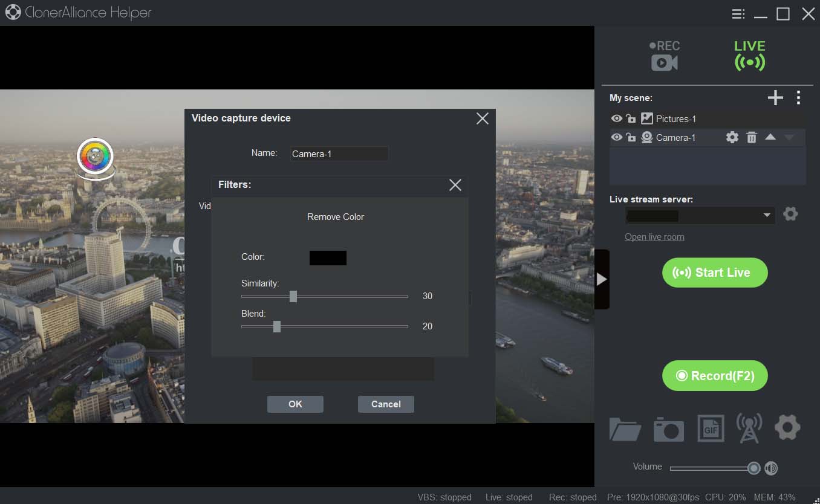Click the Similarity value 30
The width and height of the screenshot is (820, 504).
point(428,296)
